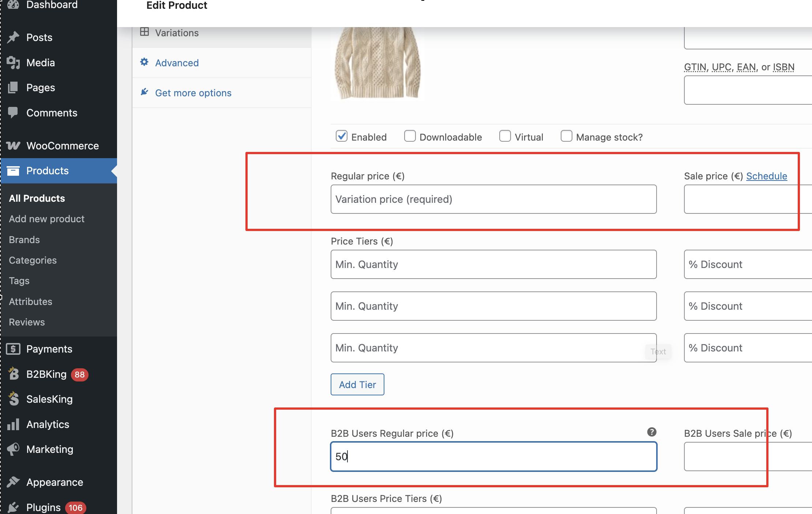The width and height of the screenshot is (812, 514).
Task: Click the SalesKing logo icon
Action: coord(14,399)
